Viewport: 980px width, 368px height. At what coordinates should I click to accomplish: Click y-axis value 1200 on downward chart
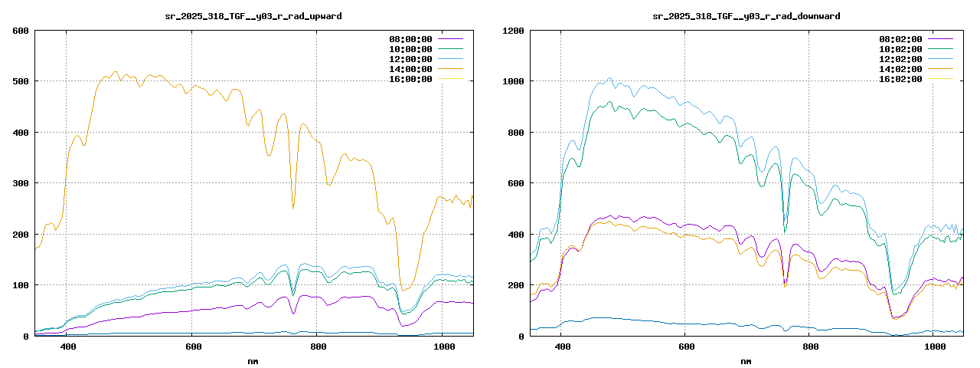coord(512,31)
